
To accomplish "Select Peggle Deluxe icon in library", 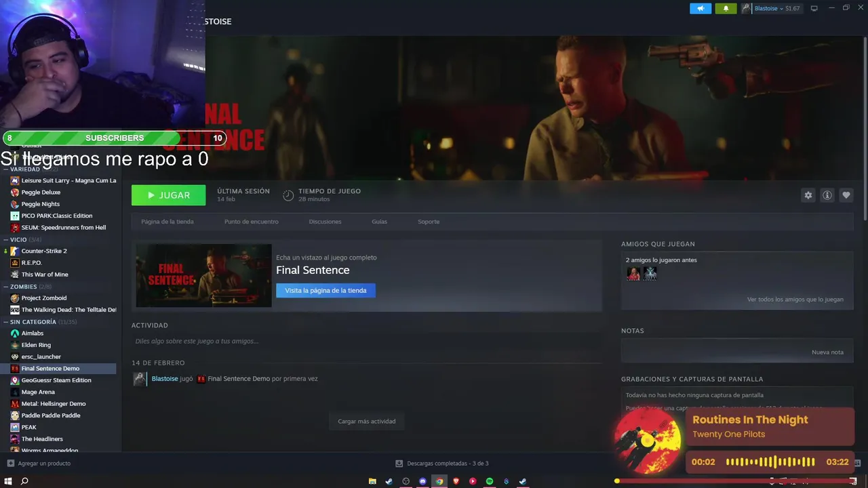I will click(x=15, y=192).
